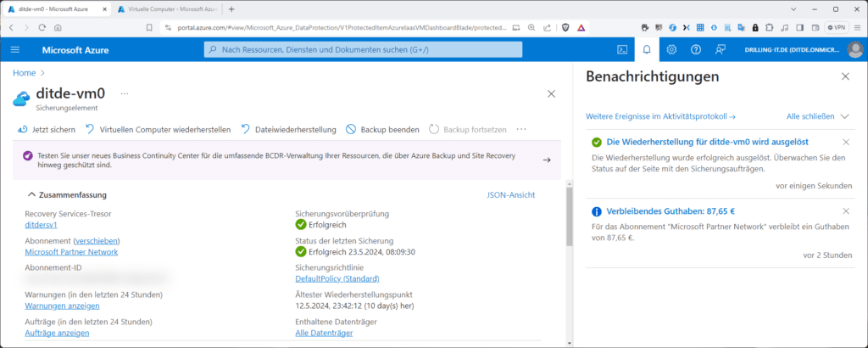Click the Brave Rewards triangle icon
Screen dimensions: 868x348
[581, 28]
